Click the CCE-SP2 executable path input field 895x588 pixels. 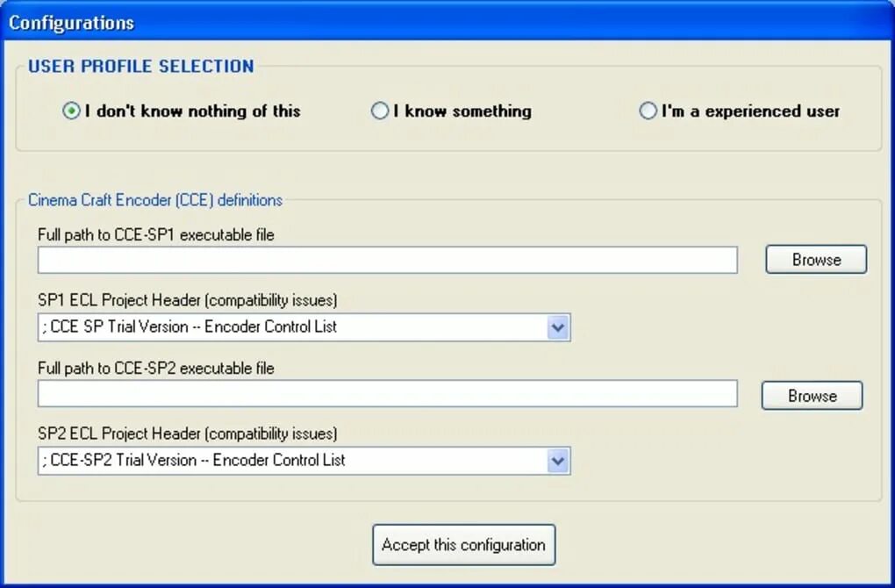(388, 394)
